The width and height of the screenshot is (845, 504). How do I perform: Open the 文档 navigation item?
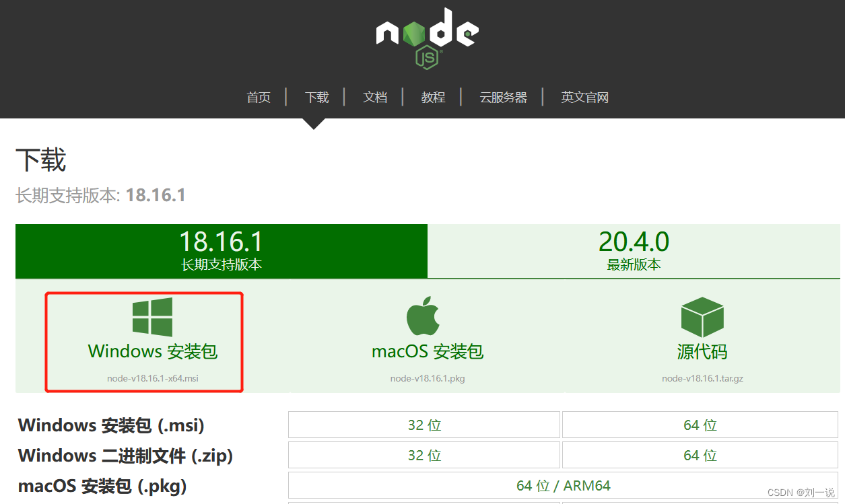[x=375, y=98]
